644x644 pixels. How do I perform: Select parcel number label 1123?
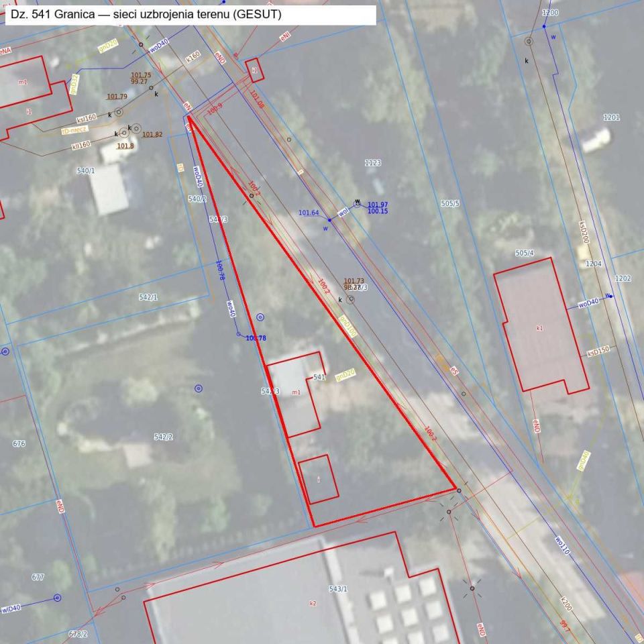372,163
